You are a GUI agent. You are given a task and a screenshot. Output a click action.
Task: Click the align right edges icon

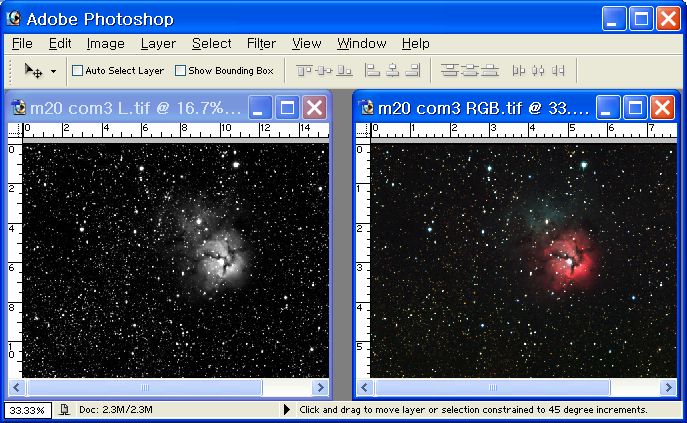click(411, 71)
